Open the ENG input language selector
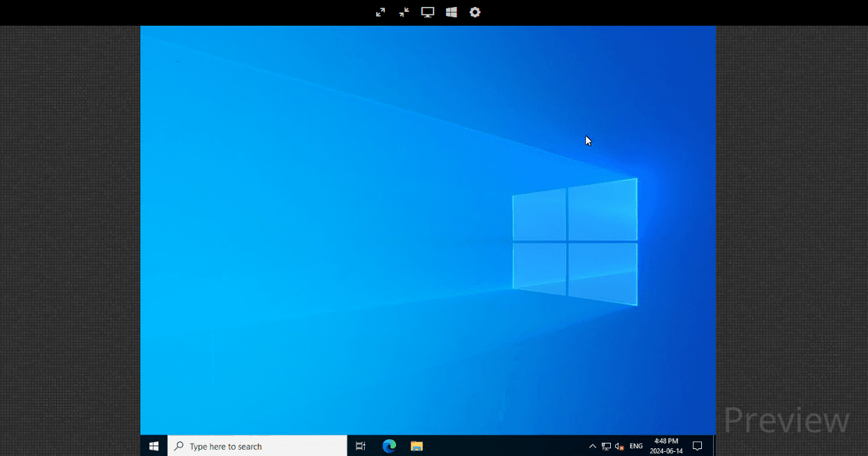Image resolution: width=868 pixels, height=456 pixels. click(636, 446)
